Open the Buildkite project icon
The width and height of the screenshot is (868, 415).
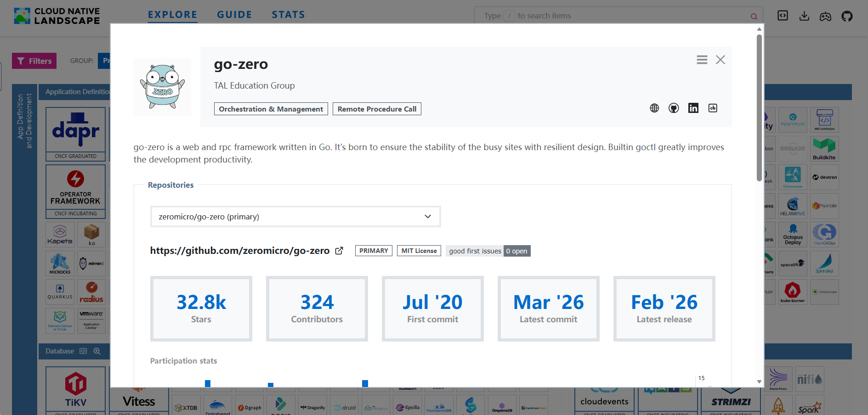(x=824, y=149)
